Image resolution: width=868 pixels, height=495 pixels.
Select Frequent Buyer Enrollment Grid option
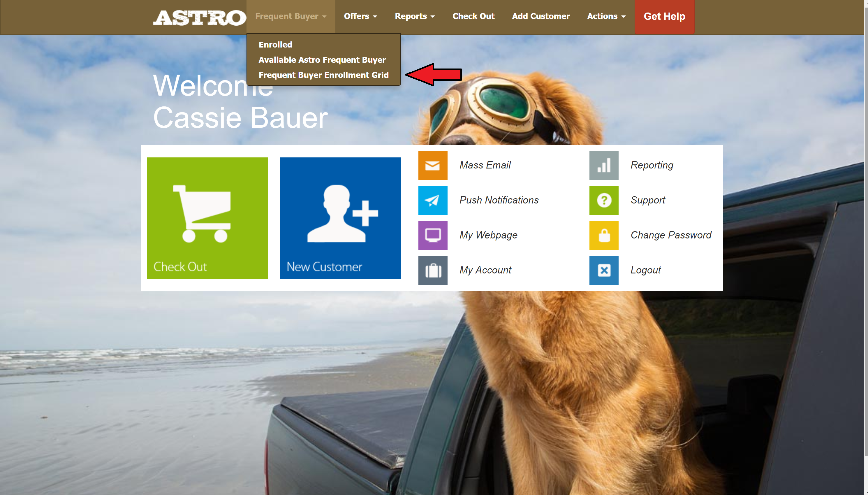pyautogui.click(x=323, y=75)
